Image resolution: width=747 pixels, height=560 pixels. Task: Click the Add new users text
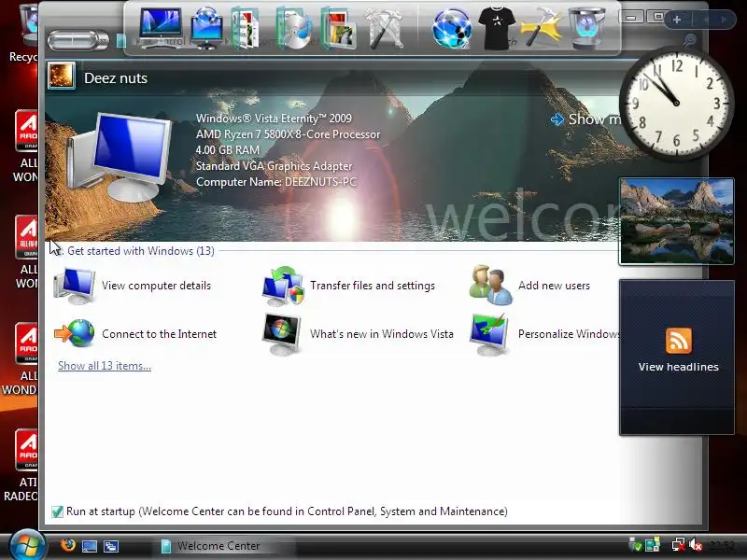click(554, 286)
